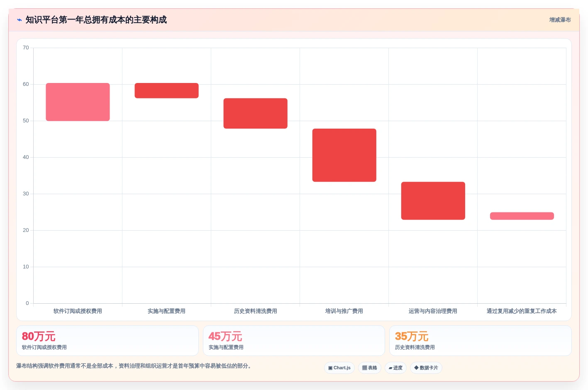The width and height of the screenshot is (588, 390).
Task: Click x-axis label 培训与推广费用
Action: pos(344,311)
